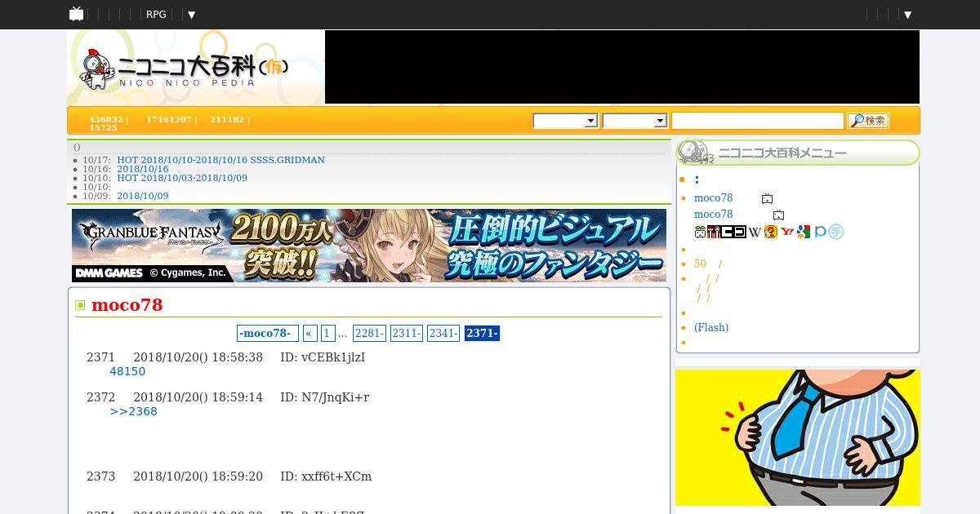Click TV icon beside second moco78 link
The image size is (980, 514).
point(778,215)
